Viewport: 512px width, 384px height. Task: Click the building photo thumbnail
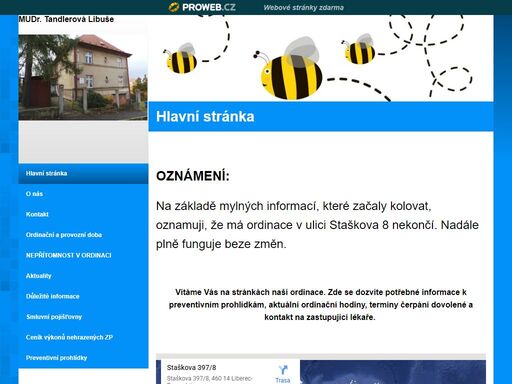[83, 77]
